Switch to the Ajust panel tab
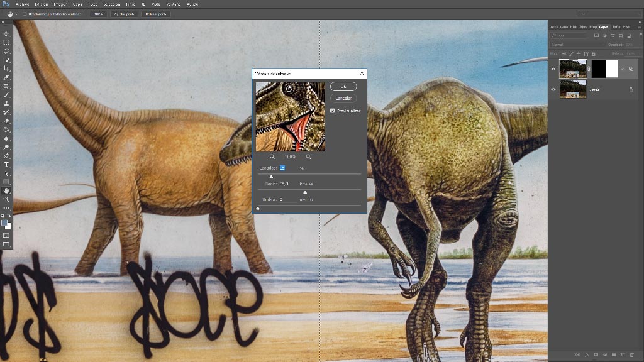 coord(583,26)
